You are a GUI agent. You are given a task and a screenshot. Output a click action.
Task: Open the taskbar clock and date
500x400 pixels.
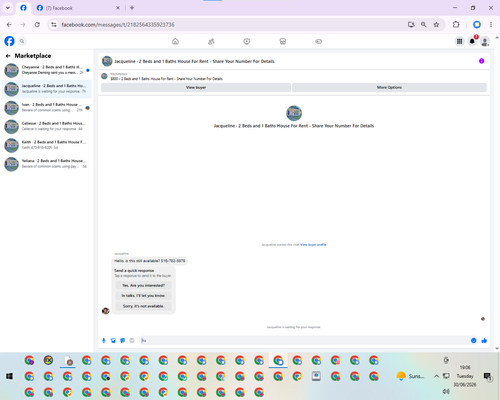pos(465,376)
